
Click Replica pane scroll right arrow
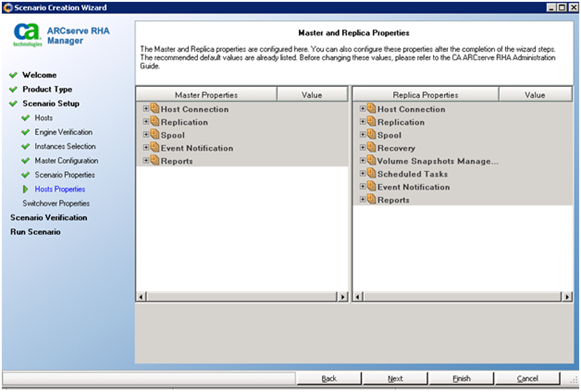click(x=567, y=297)
